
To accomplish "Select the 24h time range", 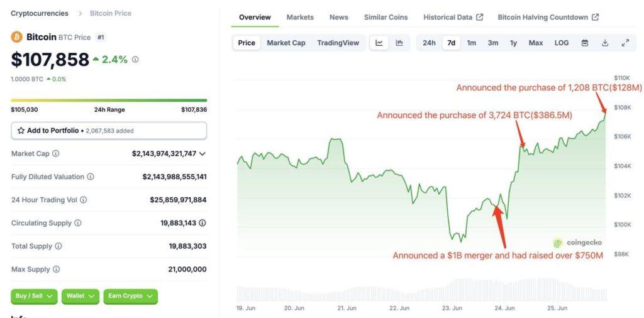I will tap(429, 43).
